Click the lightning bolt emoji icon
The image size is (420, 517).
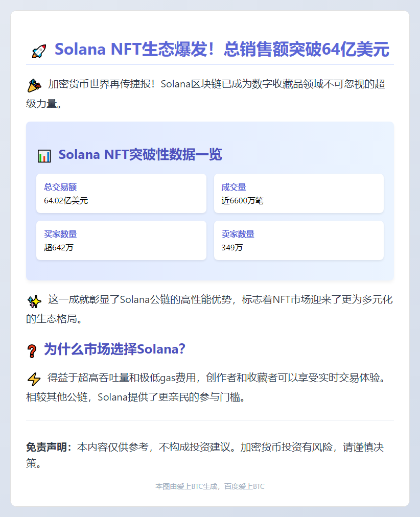[x=34, y=379]
